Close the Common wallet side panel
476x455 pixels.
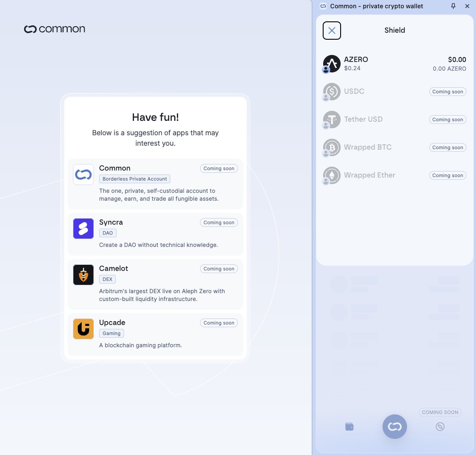[x=467, y=6]
